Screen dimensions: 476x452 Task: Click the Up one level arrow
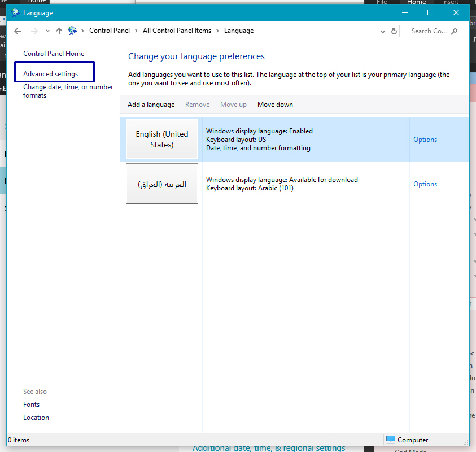pyautogui.click(x=59, y=31)
